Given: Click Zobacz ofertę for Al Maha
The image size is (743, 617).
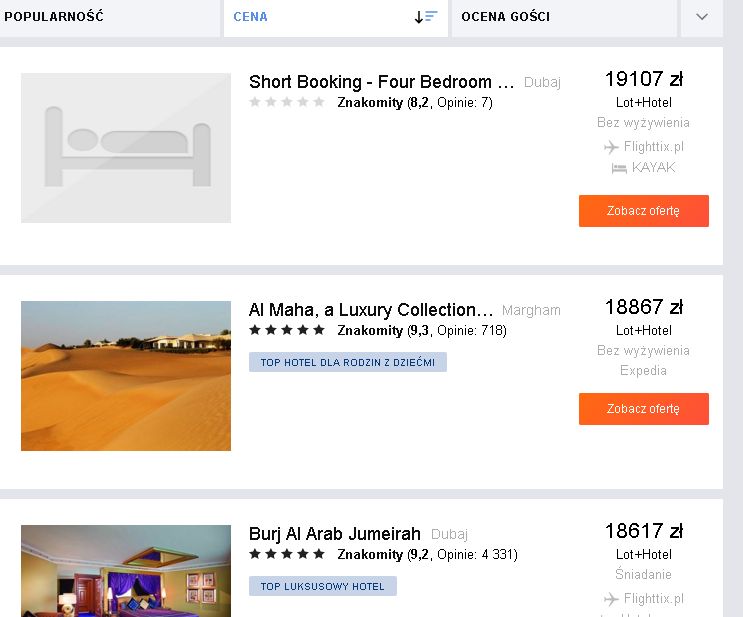Looking at the screenshot, I should tap(643, 409).
